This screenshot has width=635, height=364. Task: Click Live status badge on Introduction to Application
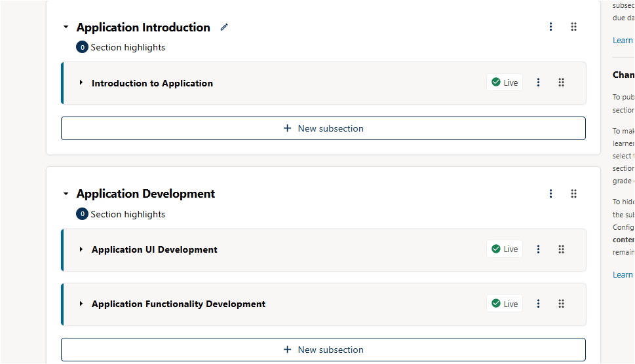point(505,82)
